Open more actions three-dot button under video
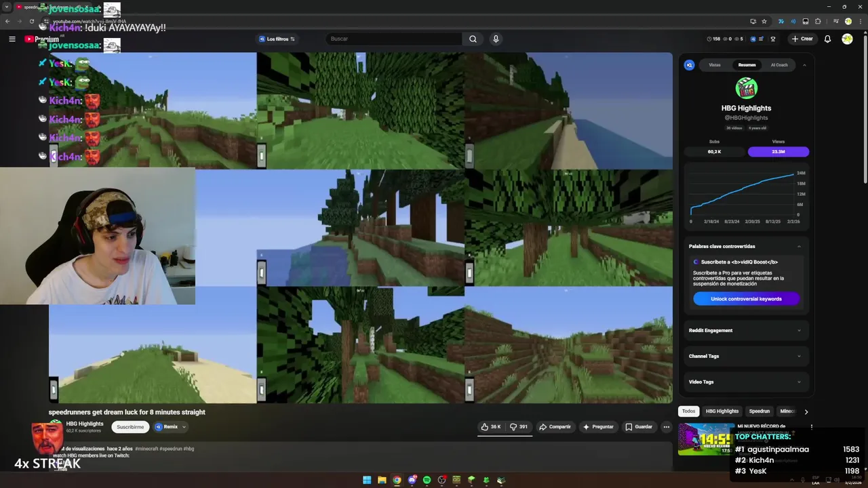 point(666,427)
